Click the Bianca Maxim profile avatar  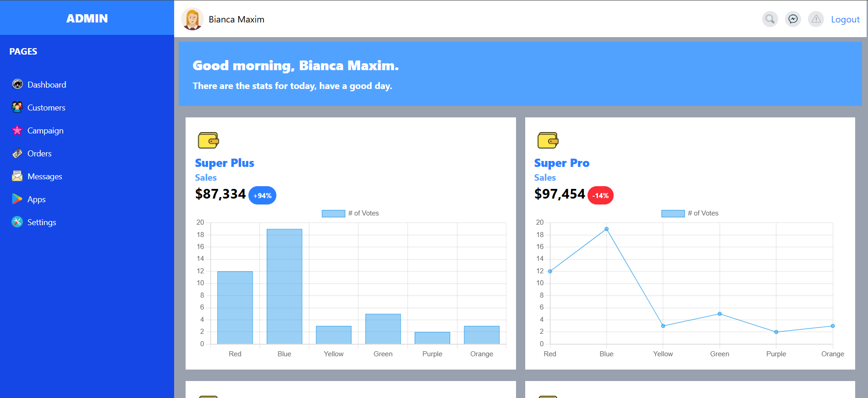point(192,19)
